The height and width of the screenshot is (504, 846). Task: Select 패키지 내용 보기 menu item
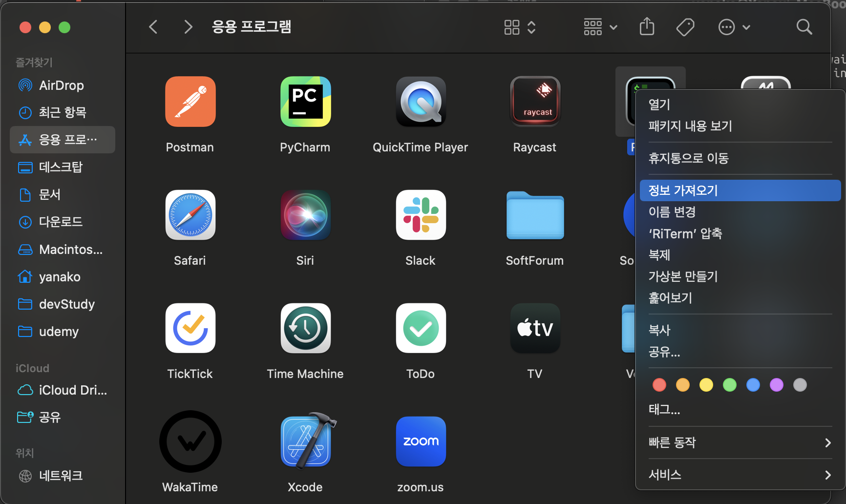[x=740, y=126]
